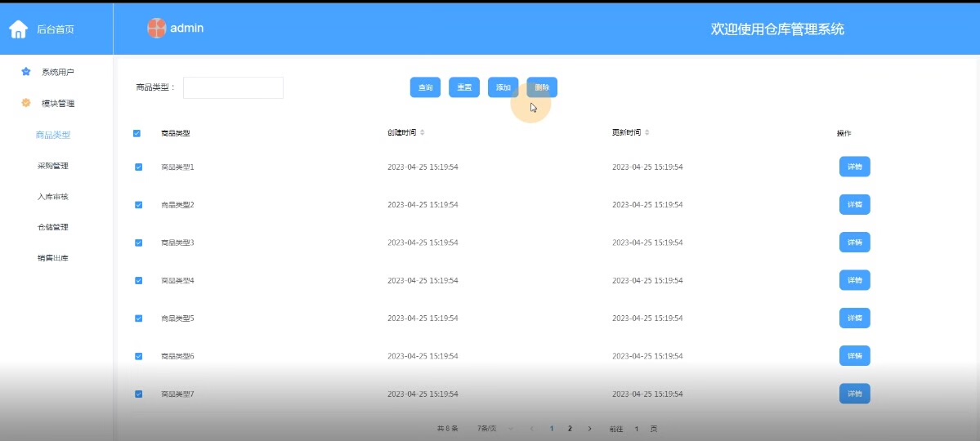The height and width of the screenshot is (441, 980).
Task: Collapse 模块管理 menu
Action: pyautogui.click(x=56, y=103)
